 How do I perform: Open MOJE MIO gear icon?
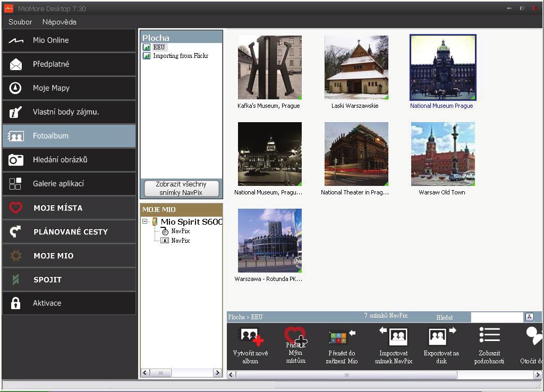tap(15, 255)
